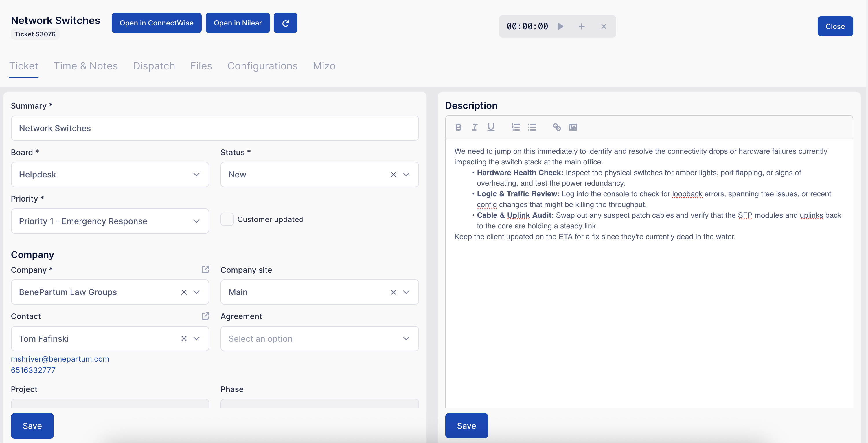Expand the Contact dropdown chevron
This screenshot has width=868, height=443.
(196, 338)
